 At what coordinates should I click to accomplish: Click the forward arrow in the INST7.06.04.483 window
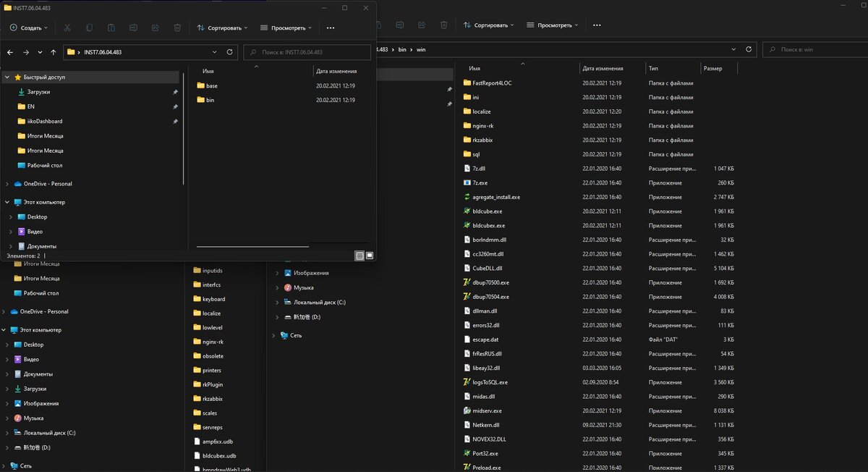click(x=26, y=52)
